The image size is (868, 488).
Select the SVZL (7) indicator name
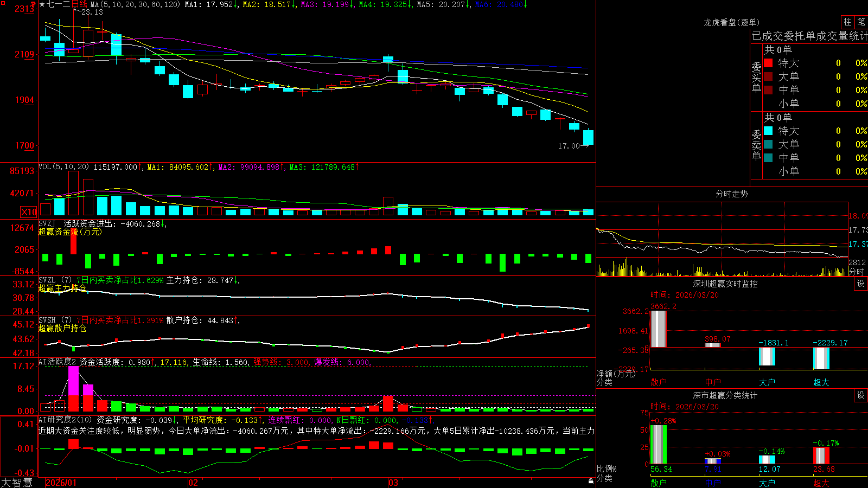[x=55, y=280]
